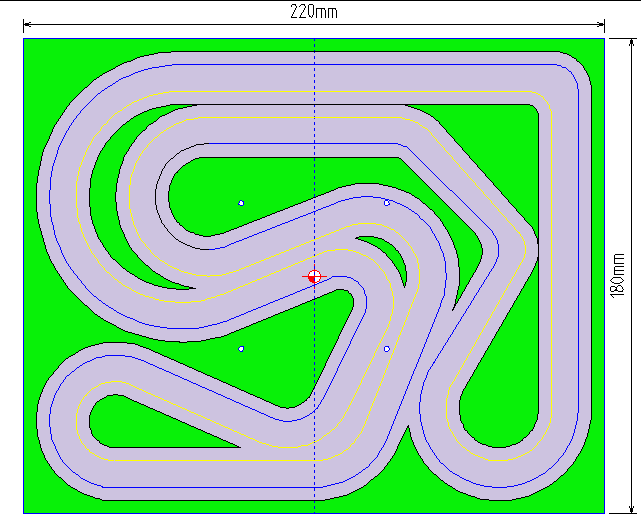Select right arrowhead of 220mm dimension line

pyautogui.click(x=600, y=24)
